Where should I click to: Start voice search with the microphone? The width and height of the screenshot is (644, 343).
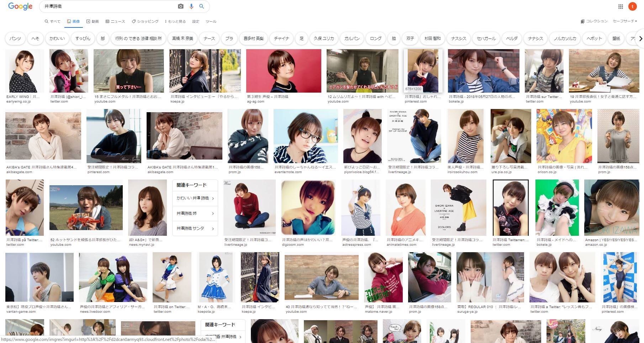coord(191,6)
